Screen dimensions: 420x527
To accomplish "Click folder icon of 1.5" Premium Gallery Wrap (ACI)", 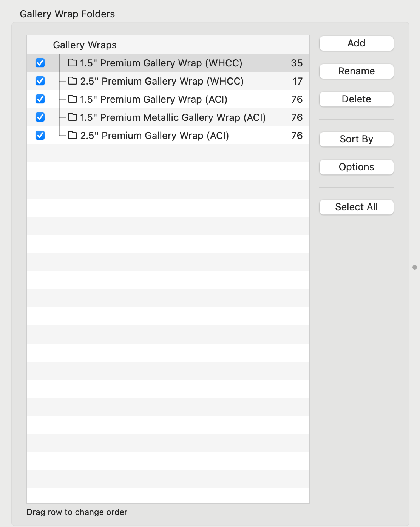I will (x=73, y=99).
